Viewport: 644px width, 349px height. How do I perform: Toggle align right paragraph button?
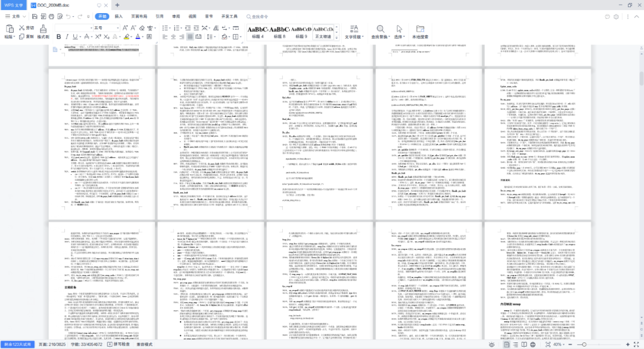coord(181,36)
